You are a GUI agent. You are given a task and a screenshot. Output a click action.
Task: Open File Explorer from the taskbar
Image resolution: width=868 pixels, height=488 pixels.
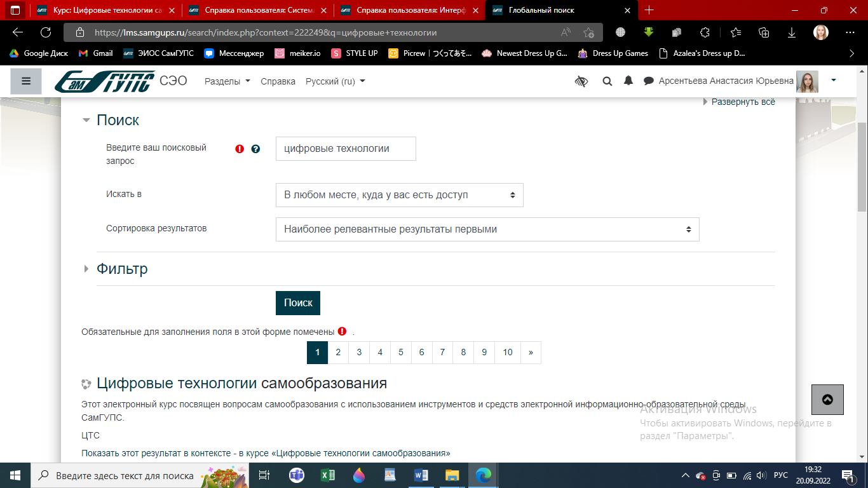452,475
